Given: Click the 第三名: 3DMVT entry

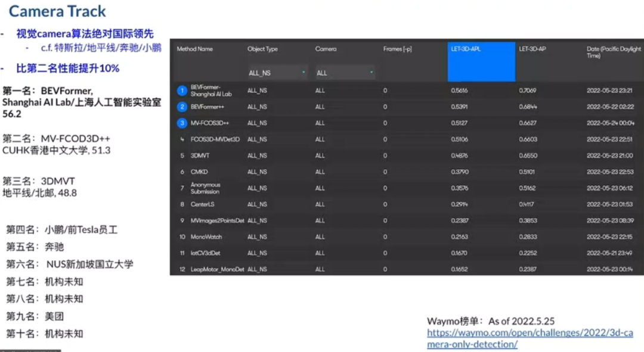Looking at the screenshot, I should [39, 187].
